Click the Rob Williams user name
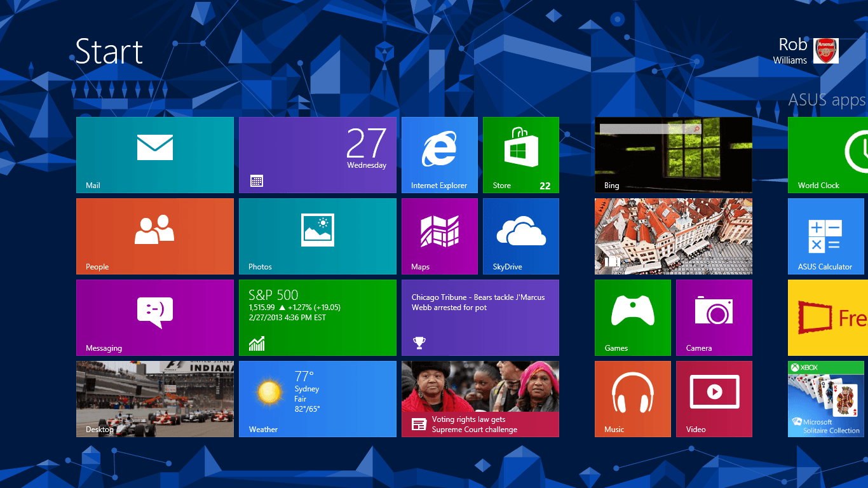 pyautogui.click(x=791, y=51)
